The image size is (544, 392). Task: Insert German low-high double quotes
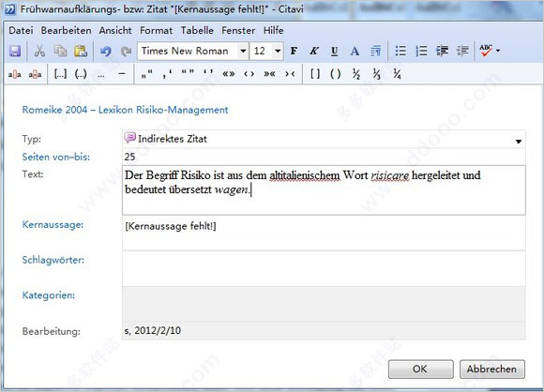click(146, 74)
